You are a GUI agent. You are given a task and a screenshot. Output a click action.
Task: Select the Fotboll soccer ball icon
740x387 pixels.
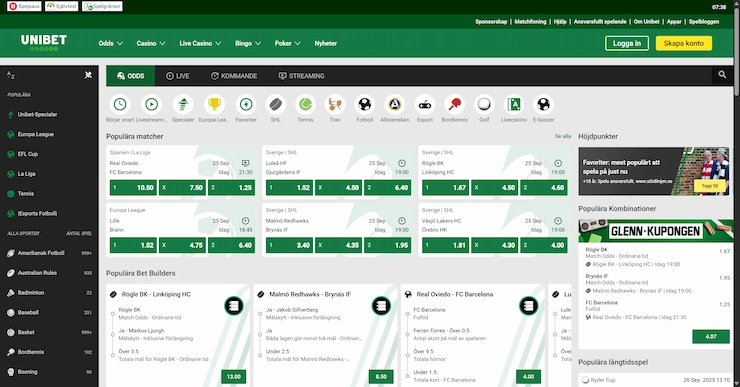point(365,104)
